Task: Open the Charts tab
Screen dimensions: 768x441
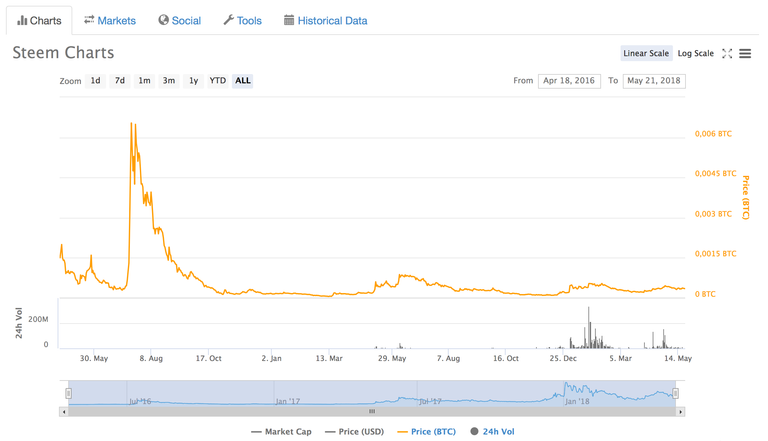Action: (x=39, y=21)
